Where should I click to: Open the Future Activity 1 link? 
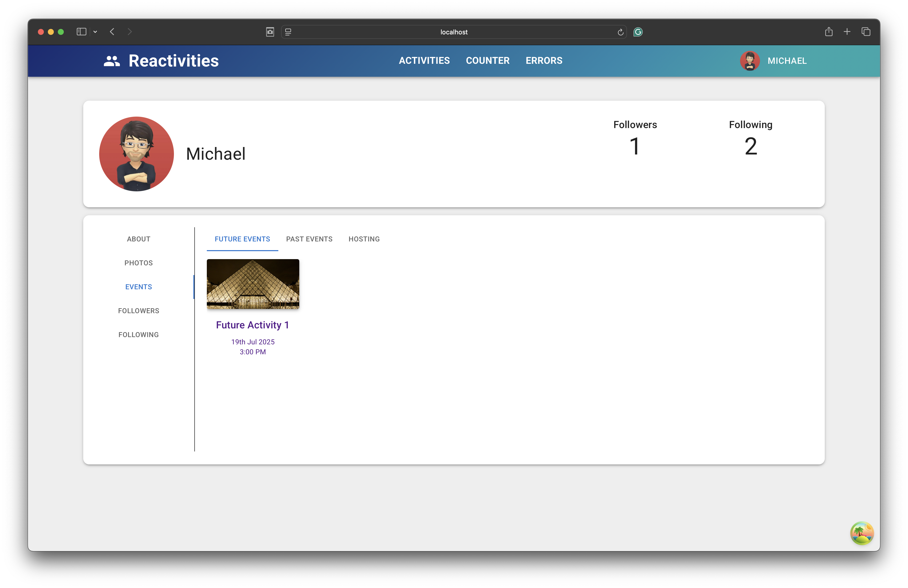pos(253,325)
